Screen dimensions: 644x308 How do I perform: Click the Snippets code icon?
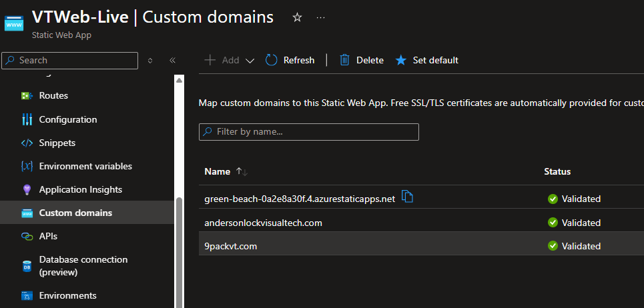tap(27, 143)
